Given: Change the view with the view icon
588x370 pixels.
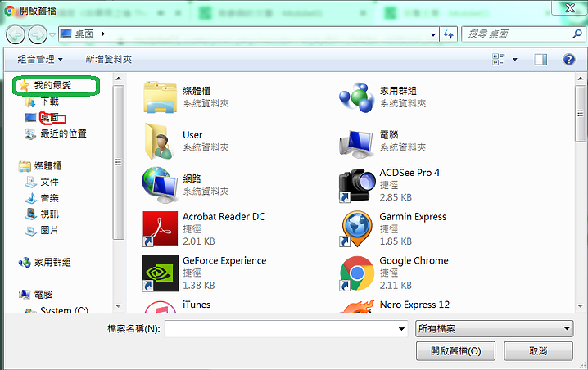Looking at the screenshot, I should click(499, 59).
